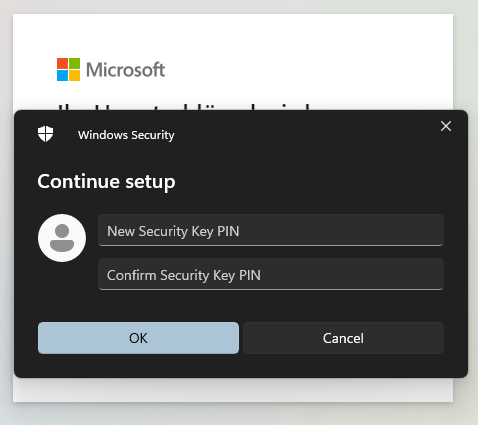Click the Microsoft four-color logo
This screenshot has width=478, height=425.
click(x=68, y=69)
